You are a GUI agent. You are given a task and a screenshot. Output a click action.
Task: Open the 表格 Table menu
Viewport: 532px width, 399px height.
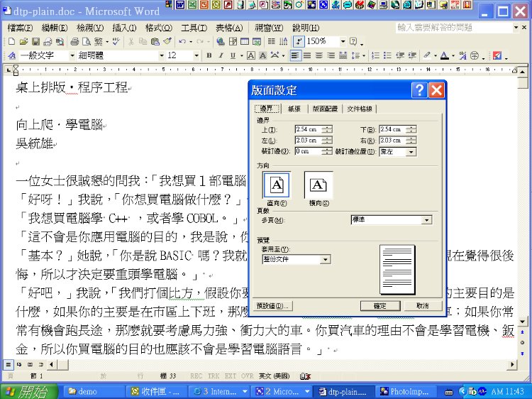tap(229, 28)
